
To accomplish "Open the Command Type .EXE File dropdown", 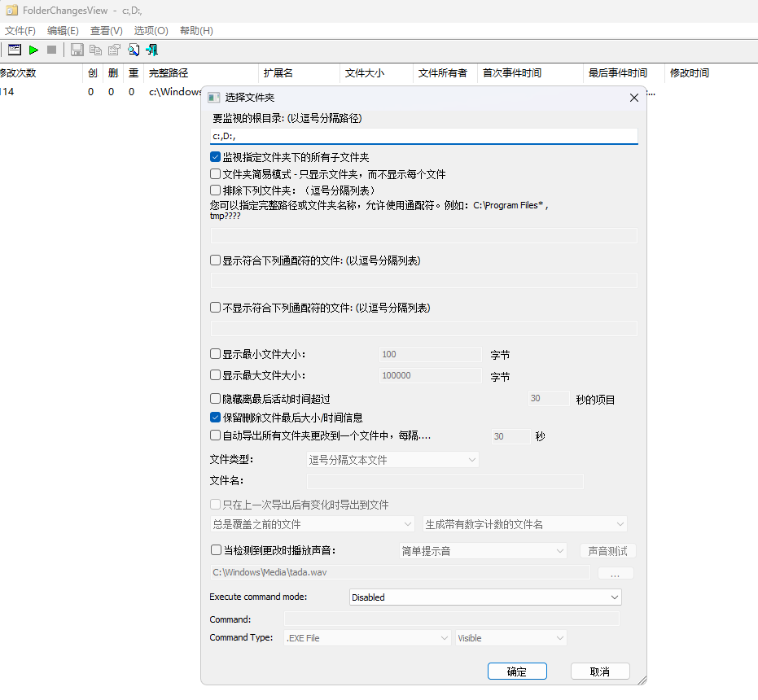I will pyautogui.click(x=367, y=638).
